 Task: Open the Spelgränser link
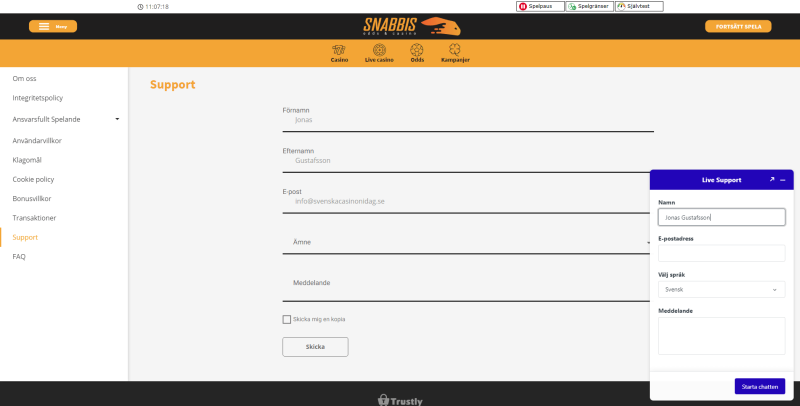click(x=589, y=6)
